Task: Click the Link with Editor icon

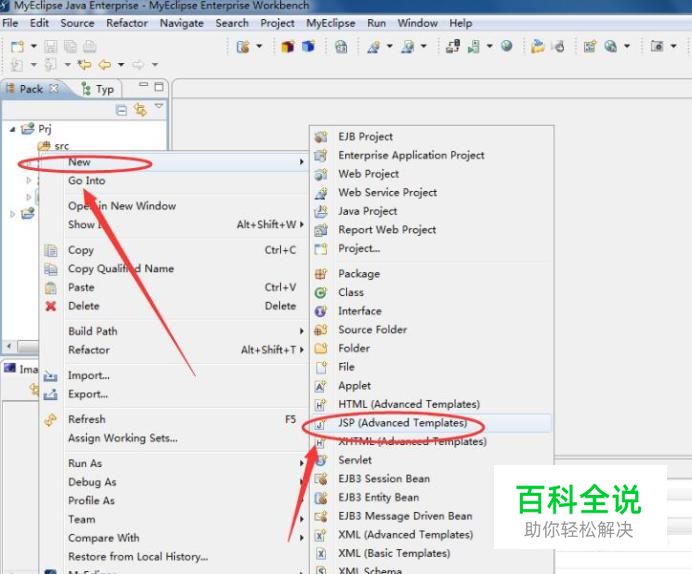Action: pyautogui.click(x=140, y=109)
